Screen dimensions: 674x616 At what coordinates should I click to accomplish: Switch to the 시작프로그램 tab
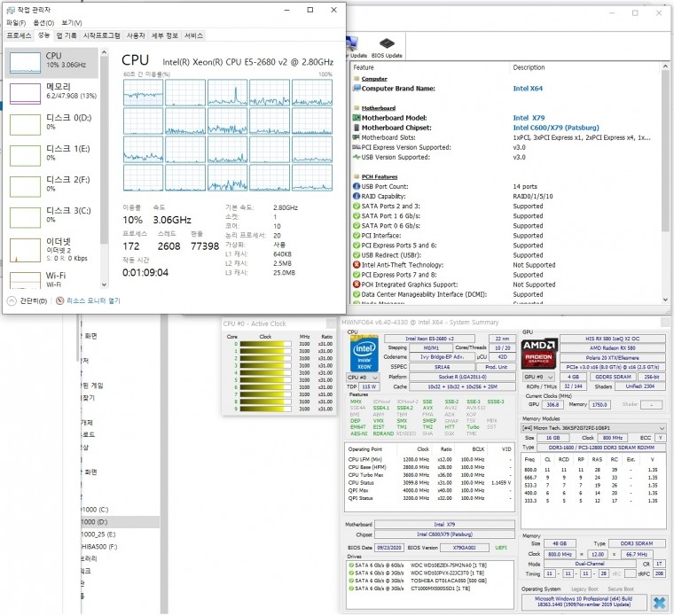[101, 35]
